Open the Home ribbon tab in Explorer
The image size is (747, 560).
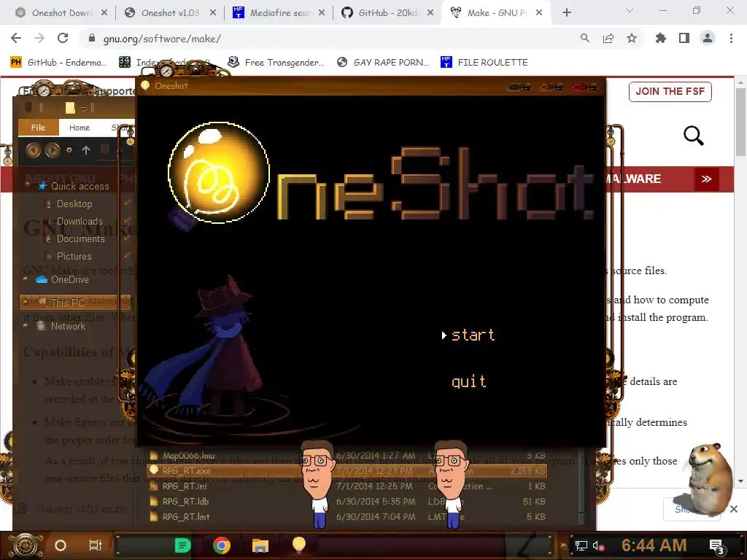point(79,128)
